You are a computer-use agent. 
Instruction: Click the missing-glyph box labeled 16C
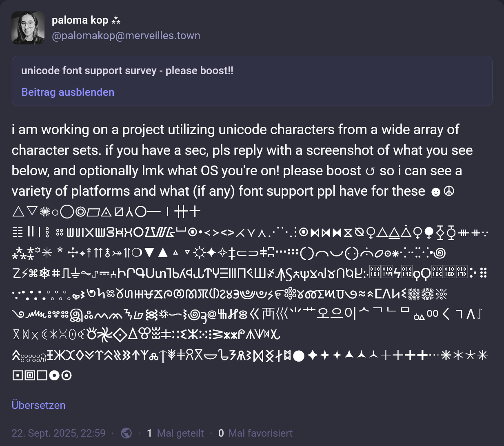(x=437, y=272)
